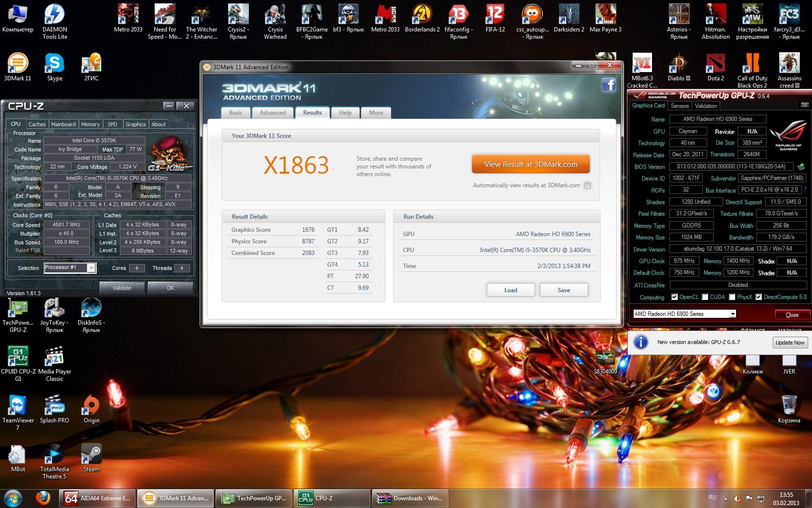Viewport: 812px width, 508px height.
Task: Click the Load button in Run Details
Action: pyautogui.click(x=510, y=290)
